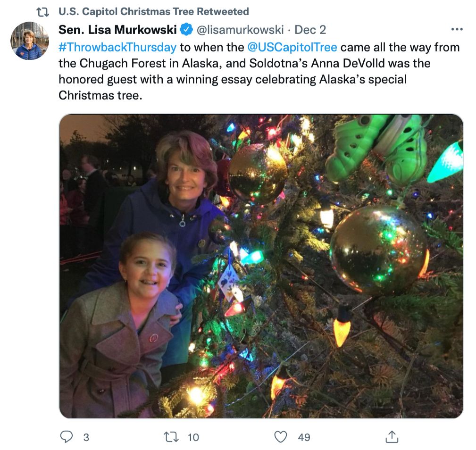Like the tweet with the heart icon
The image size is (476, 450).
(281, 437)
